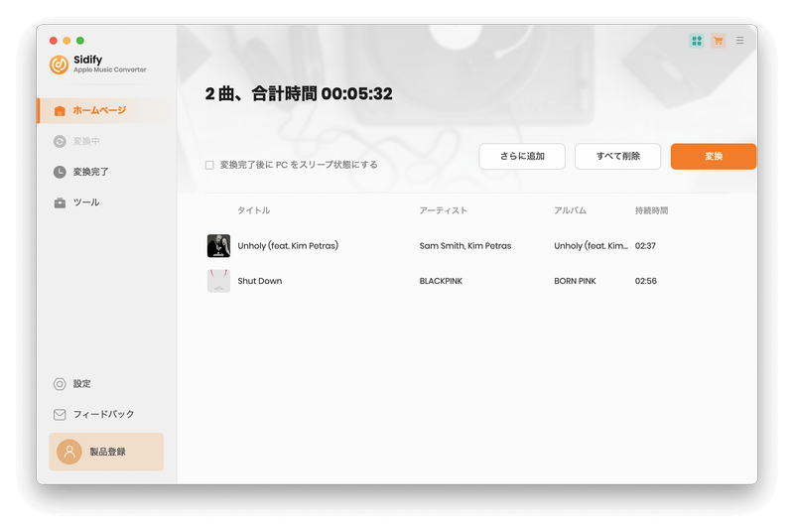
Task: Start conversion with the orange 変換 button
Action: [x=714, y=157]
